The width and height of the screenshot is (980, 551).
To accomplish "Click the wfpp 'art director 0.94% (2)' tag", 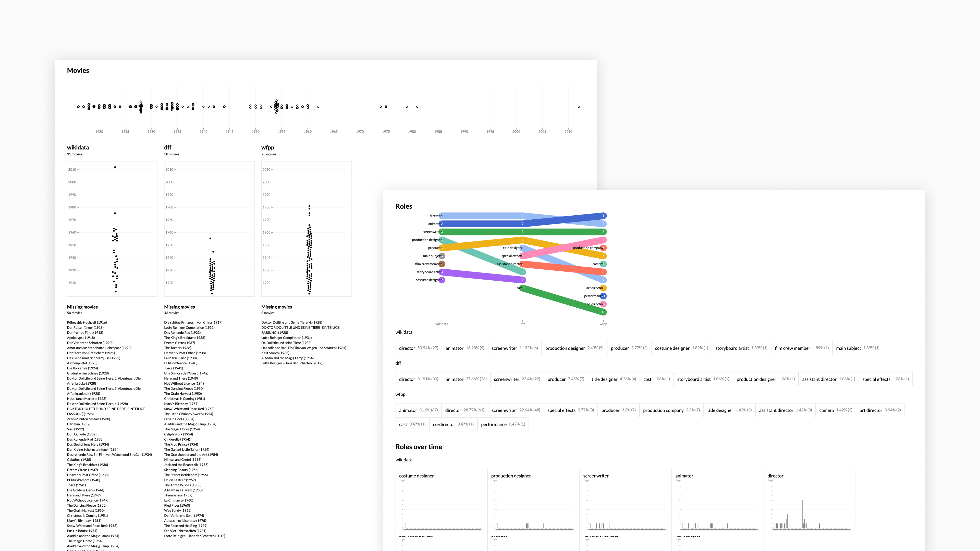I will coord(880,410).
